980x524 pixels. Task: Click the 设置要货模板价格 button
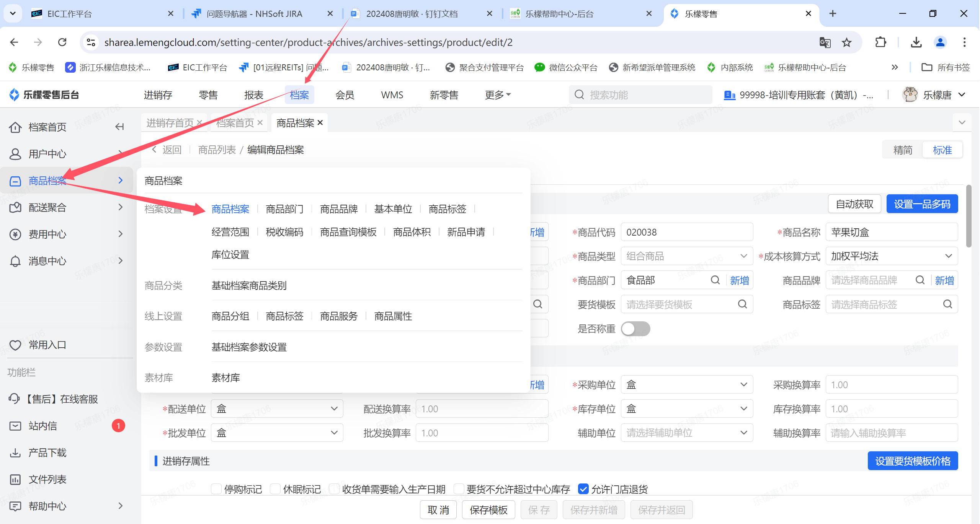pyautogui.click(x=913, y=461)
